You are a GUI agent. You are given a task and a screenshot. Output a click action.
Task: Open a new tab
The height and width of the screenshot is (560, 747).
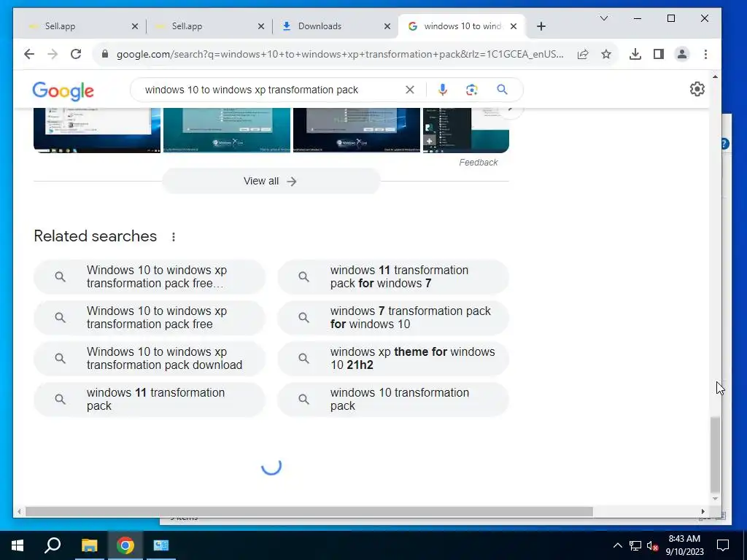pyautogui.click(x=541, y=27)
